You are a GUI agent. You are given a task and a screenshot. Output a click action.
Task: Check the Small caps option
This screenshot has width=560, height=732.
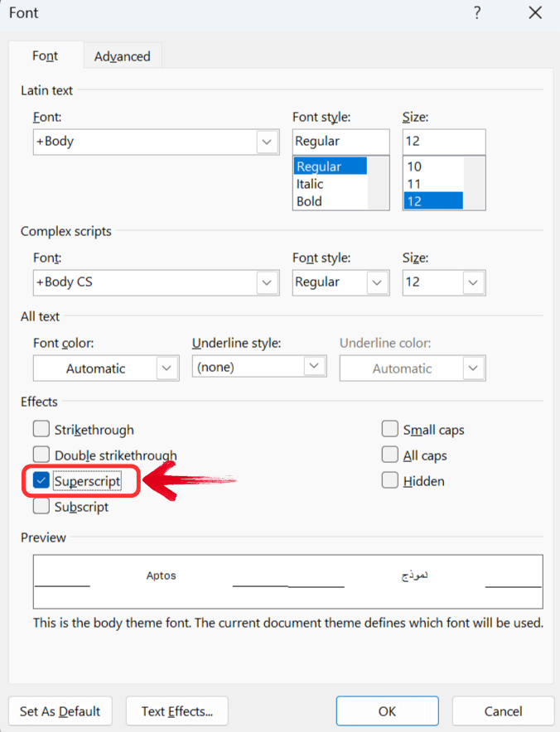pyautogui.click(x=390, y=430)
